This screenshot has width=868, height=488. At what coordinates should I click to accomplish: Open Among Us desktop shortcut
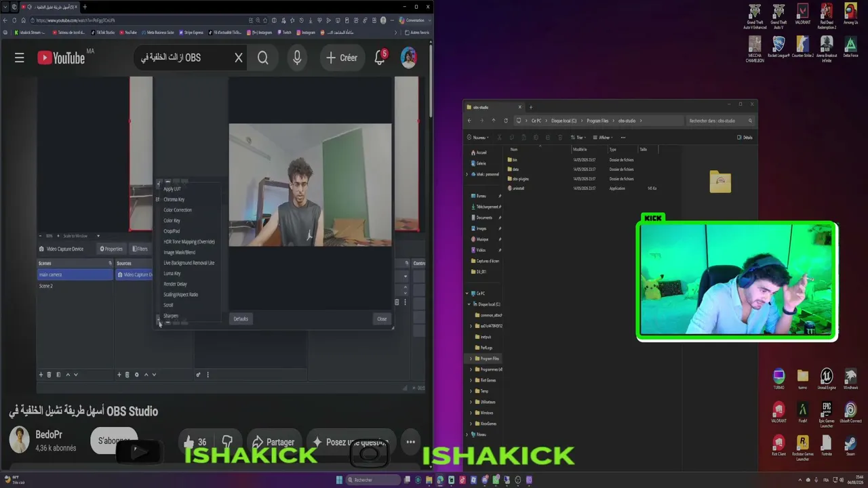point(850,15)
